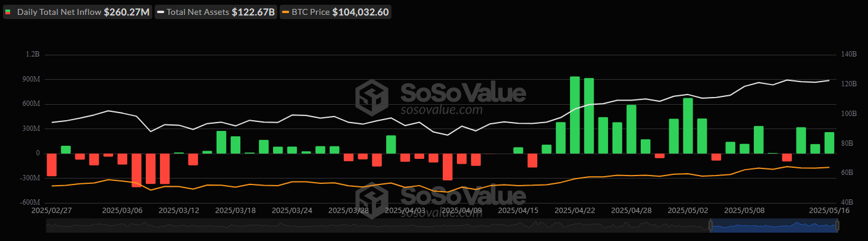
Task: Click the 80B right axis label
Action: click(848, 143)
